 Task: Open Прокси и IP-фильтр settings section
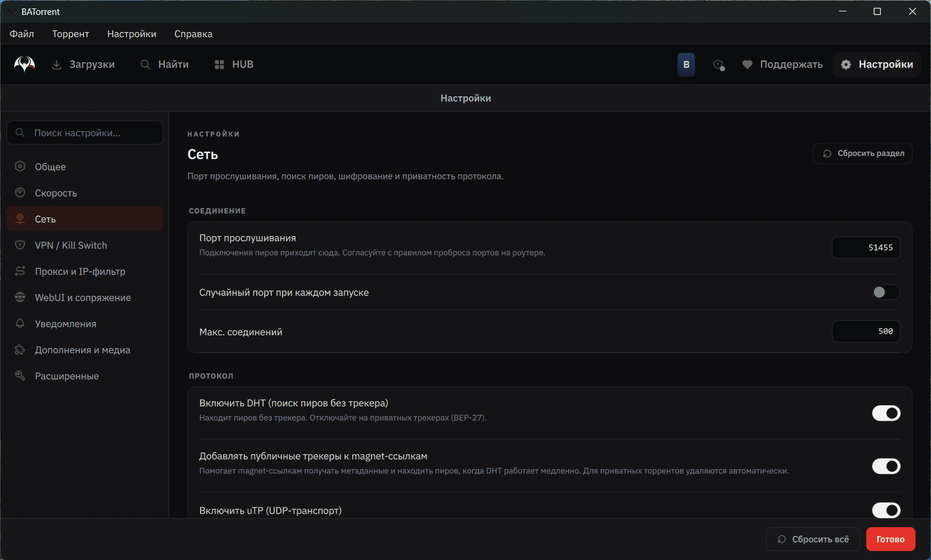click(x=85, y=271)
